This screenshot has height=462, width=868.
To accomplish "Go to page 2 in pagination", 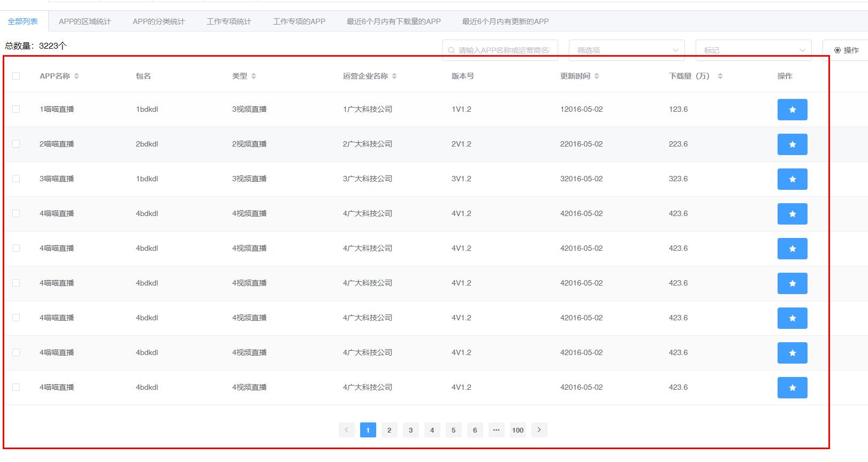I will click(x=389, y=430).
